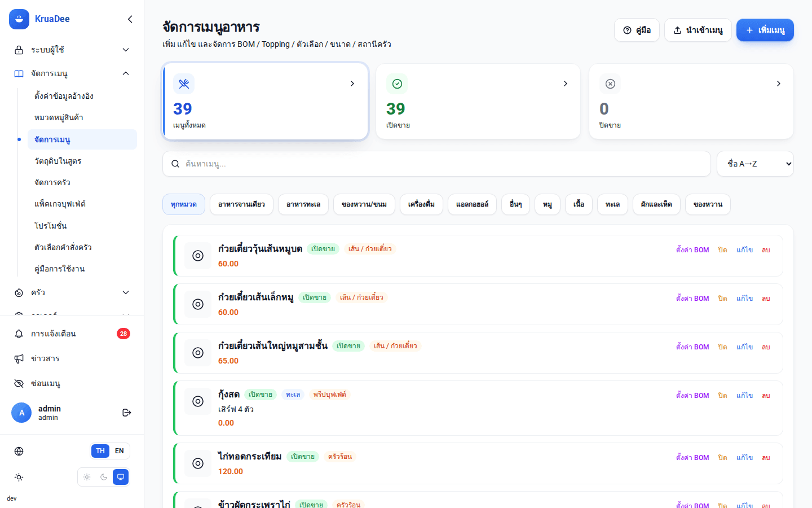Click the globe language icon

(19, 451)
